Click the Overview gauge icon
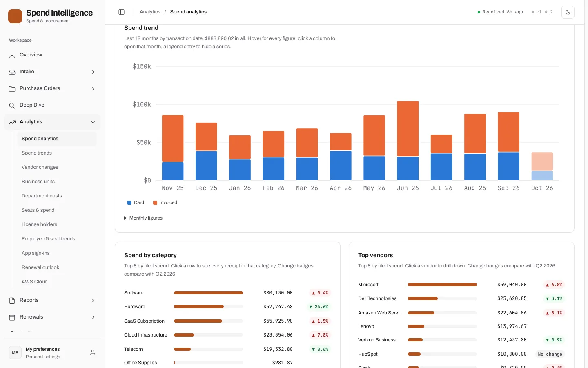This screenshot has width=588, height=368. (12, 55)
